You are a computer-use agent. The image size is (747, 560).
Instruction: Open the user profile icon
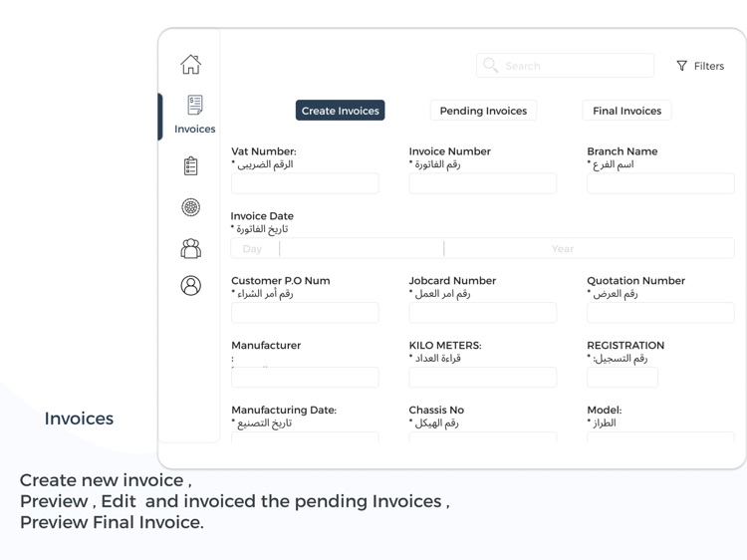[190, 286]
